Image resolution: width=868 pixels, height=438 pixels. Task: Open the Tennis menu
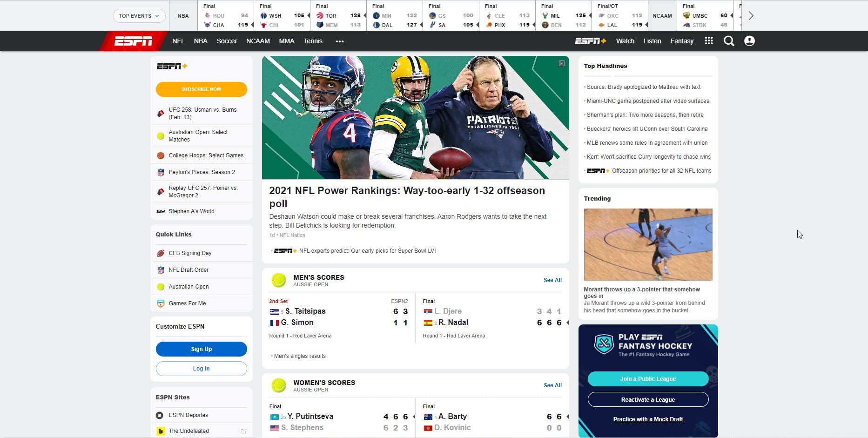click(x=313, y=41)
